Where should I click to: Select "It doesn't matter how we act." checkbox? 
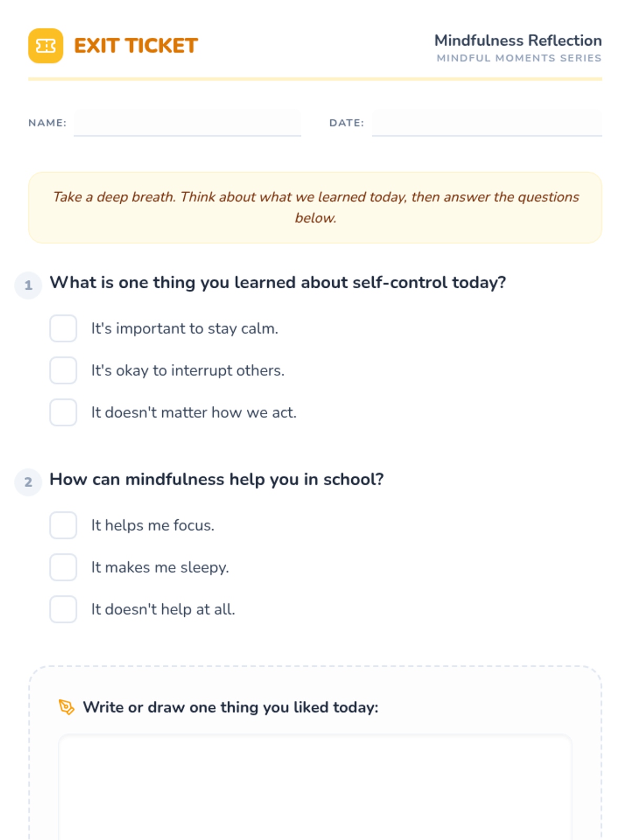[x=64, y=412]
